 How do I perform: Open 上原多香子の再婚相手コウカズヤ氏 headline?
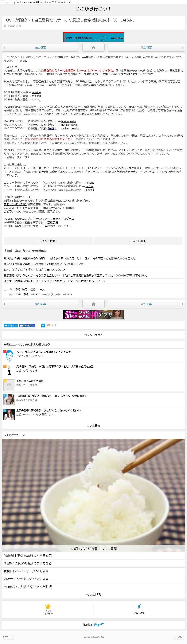(x=49, y=411)
